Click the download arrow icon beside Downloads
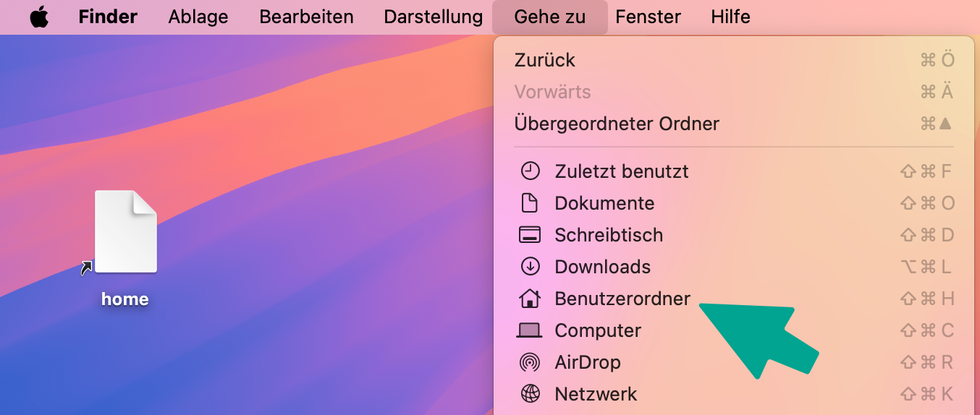This screenshot has height=415, width=980. click(531, 267)
